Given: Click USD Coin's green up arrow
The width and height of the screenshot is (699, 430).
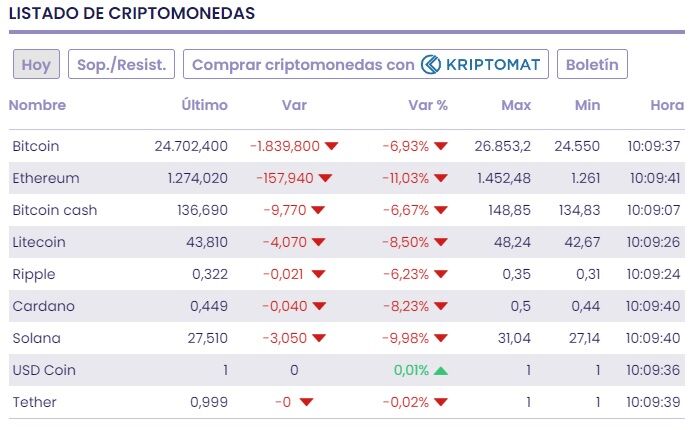Looking at the screenshot, I should pos(441,370).
